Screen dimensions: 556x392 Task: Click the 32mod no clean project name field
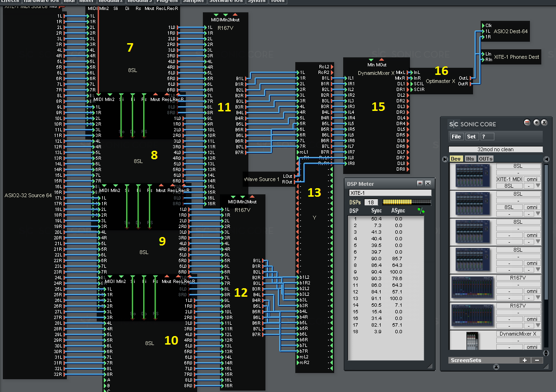pos(495,149)
